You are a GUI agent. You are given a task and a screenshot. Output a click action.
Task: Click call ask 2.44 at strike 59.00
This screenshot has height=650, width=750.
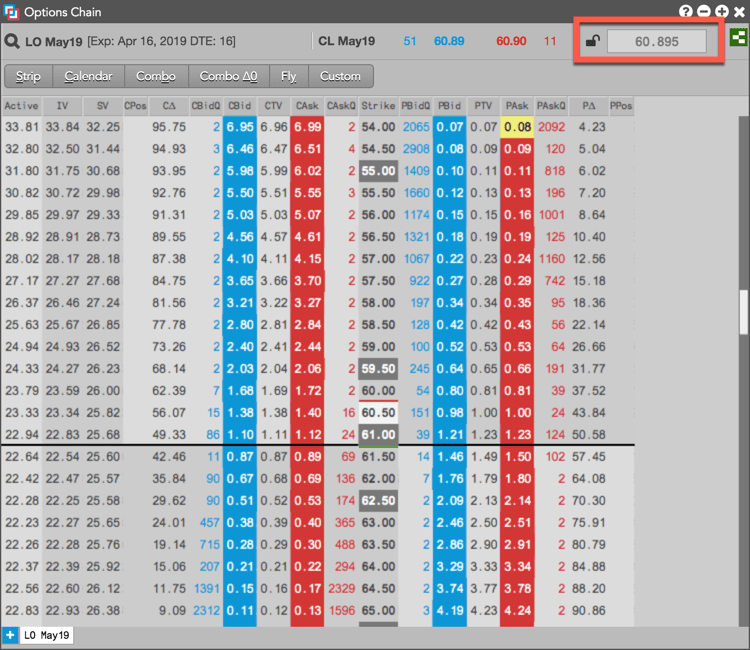pos(307,347)
